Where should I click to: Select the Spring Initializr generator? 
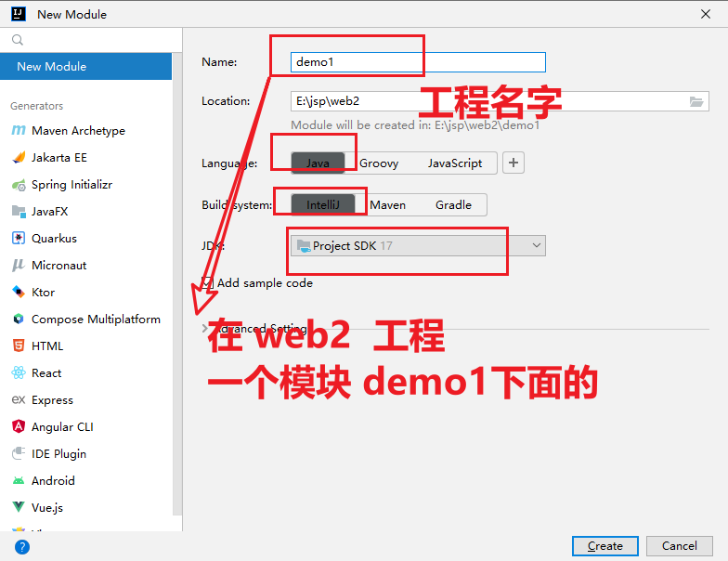click(x=85, y=184)
